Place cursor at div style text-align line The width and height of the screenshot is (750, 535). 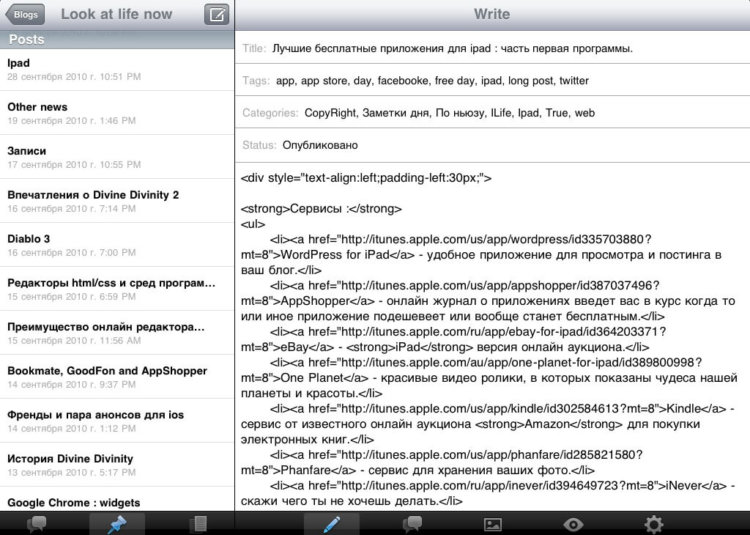pos(366,178)
